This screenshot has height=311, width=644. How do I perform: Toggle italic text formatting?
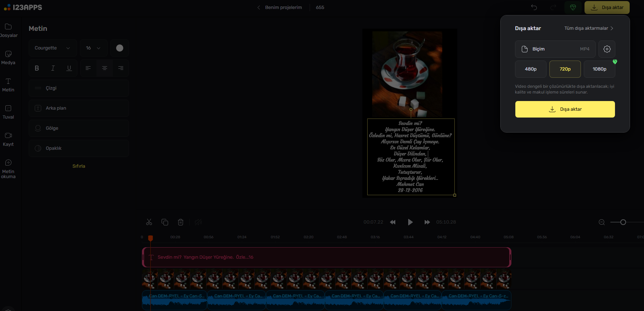[x=53, y=68]
